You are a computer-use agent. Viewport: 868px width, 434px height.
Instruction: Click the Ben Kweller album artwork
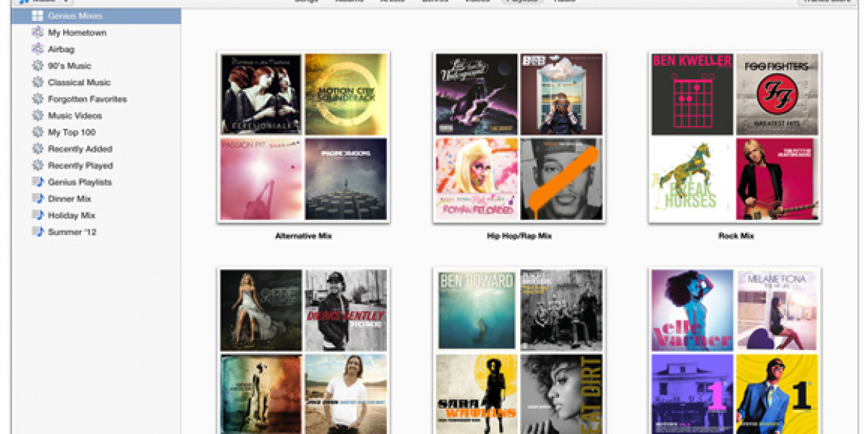(x=692, y=94)
